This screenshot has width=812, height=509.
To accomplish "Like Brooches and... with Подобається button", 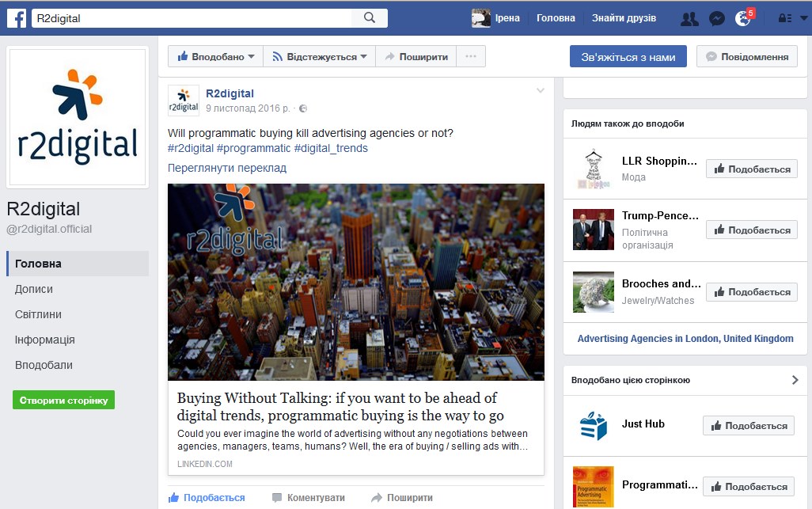I will coord(752,291).
